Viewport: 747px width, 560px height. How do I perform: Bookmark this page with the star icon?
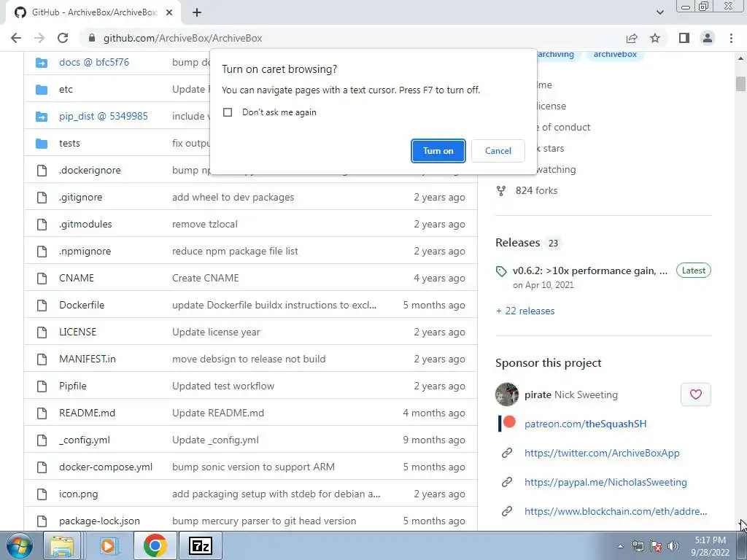655,38
